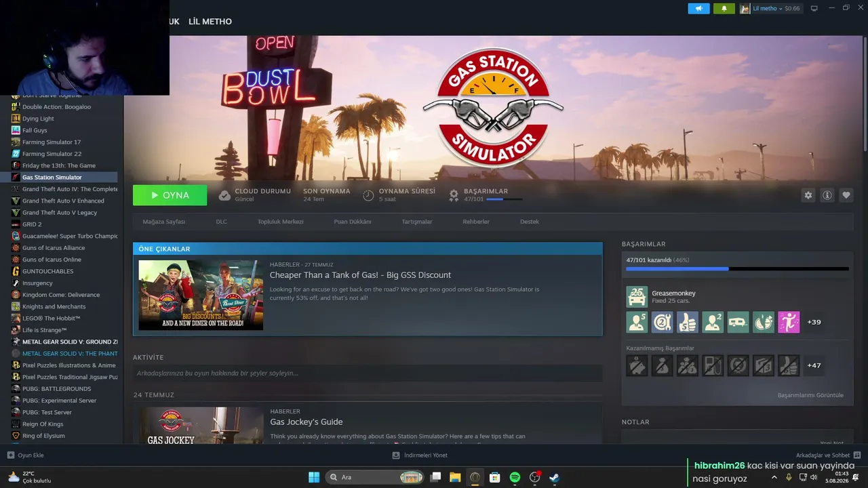Image resolution: width=868 pixels, height=488 pixels.
Task: Click the GUNTOUCHABLES game icon
Action: click(x=16, y=271)
